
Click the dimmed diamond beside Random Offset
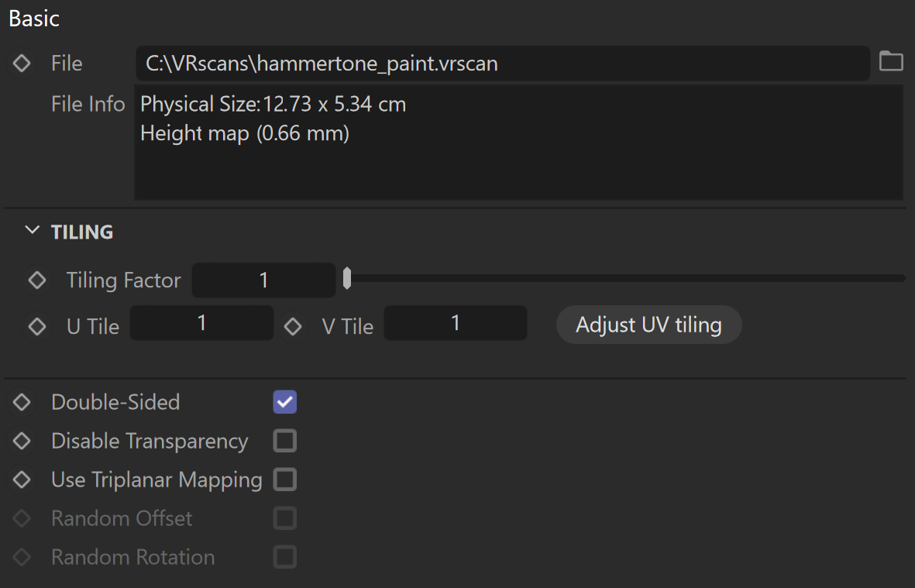22,518
